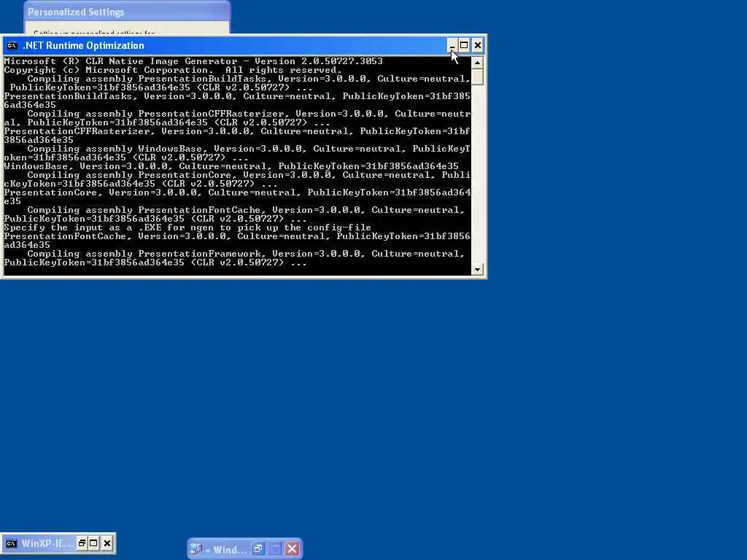Close the minimized Wind... window
Image resolution: width=747 pixels, height=560 pixels.
pos(292,549)
